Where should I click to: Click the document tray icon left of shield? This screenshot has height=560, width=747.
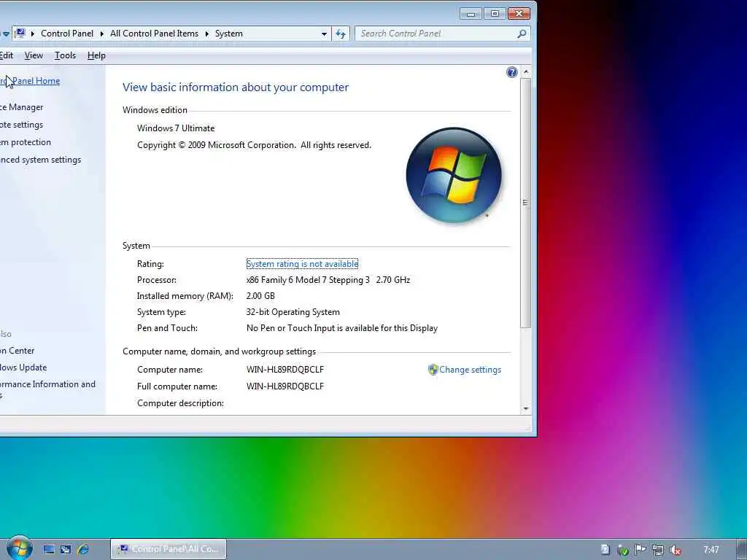[x=605, y=550]
